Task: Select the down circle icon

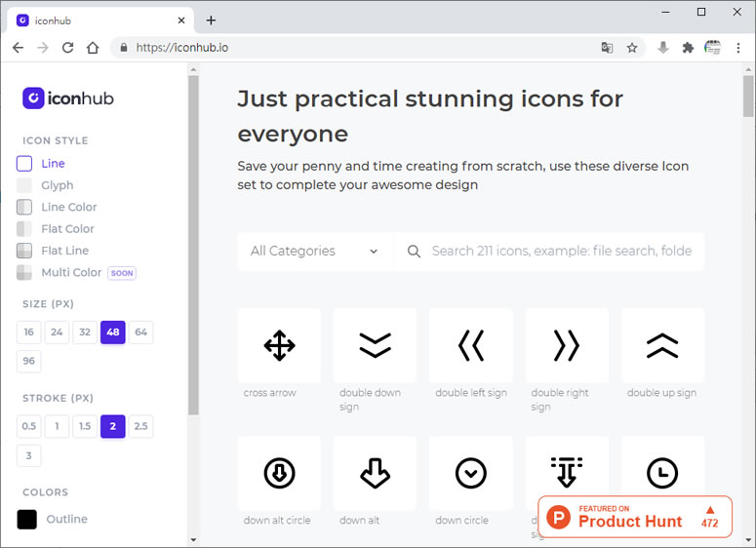Action: pyautogui.click(x=471, y=473)
